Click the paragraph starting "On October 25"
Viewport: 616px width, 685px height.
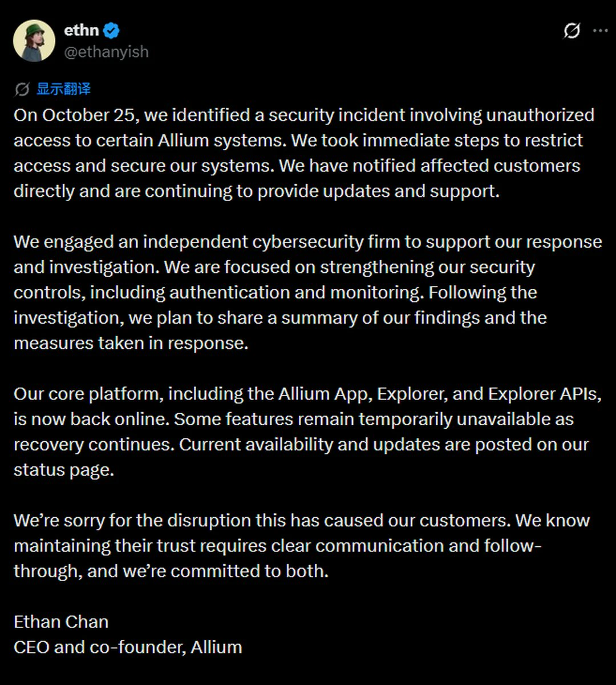(x=304, y=153)
